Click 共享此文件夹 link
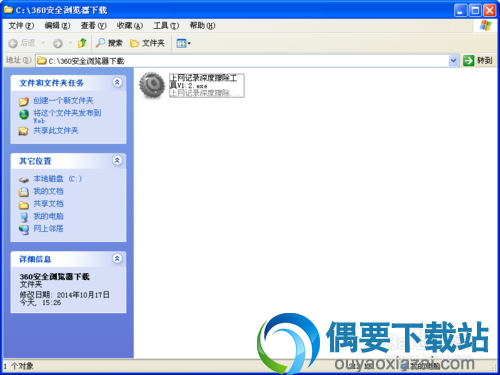This screenshot has height=375, width=500. coord(56,131)
